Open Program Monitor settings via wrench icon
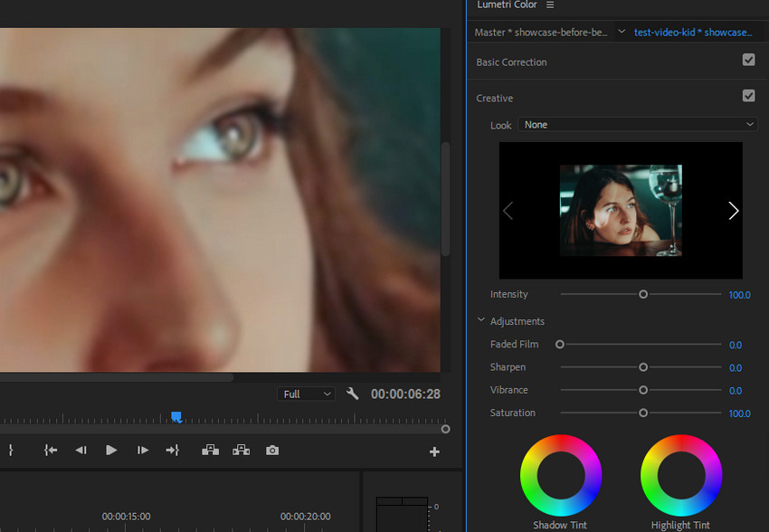769x532 pixels. click(x=352, y=394)
